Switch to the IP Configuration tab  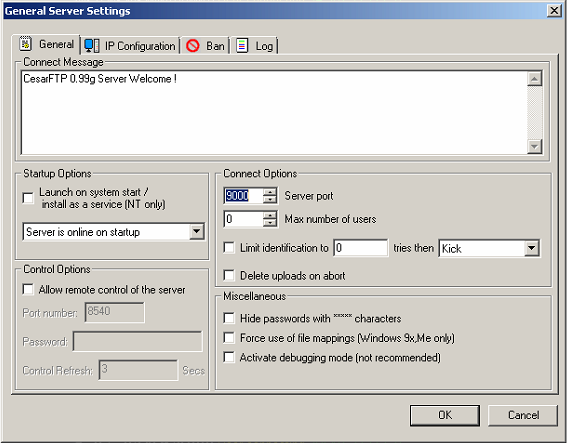tap(130, 46)
